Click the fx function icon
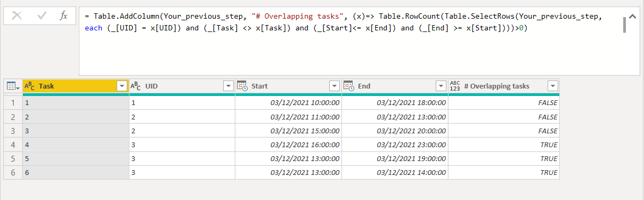 point(63,16)
